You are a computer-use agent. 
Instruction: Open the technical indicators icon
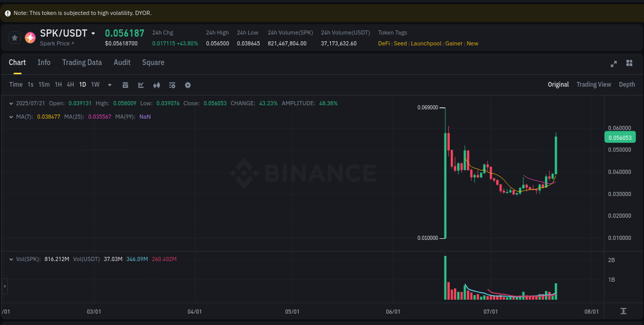pos(157,85)
